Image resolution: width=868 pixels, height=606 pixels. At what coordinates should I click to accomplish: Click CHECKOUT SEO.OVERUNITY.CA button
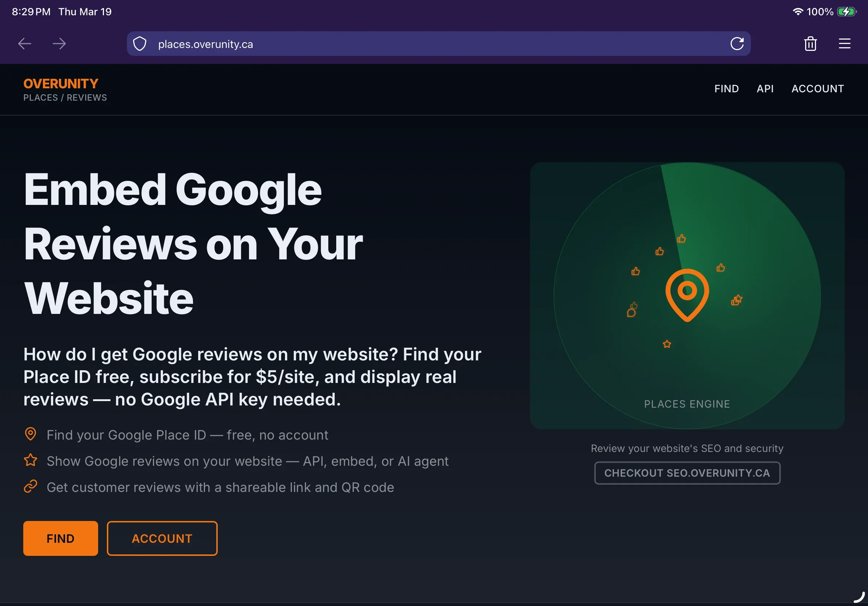687,473
